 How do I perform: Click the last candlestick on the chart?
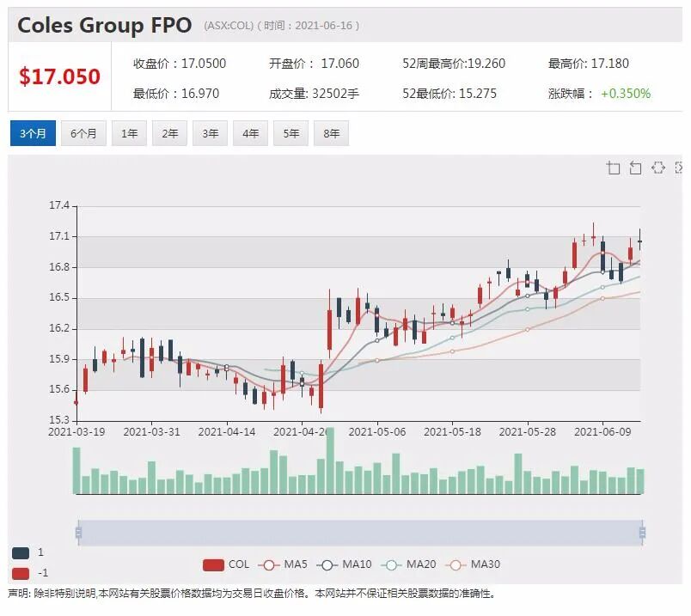[x=640, y=241]
